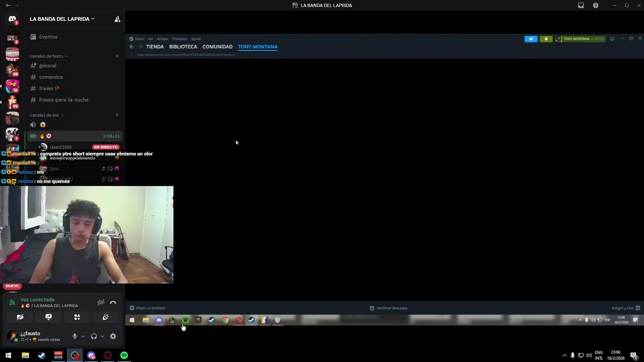Click Añadir un producto in streamed Steam

pyautogui.click(x=147, y=308)
